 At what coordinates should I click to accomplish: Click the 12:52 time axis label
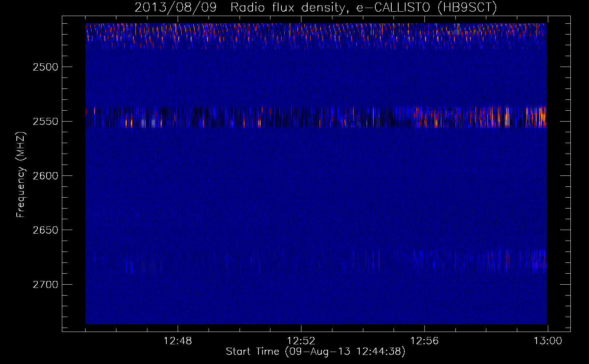(301, 341)
